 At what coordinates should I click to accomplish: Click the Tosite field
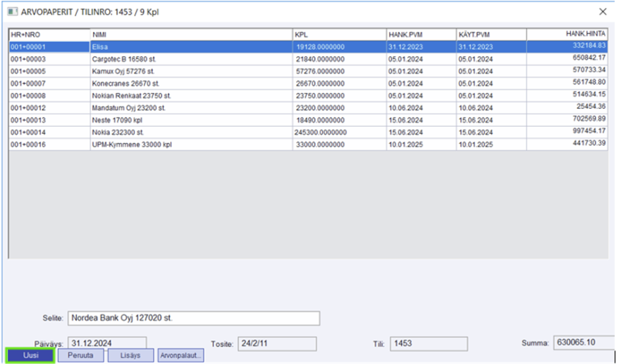click(277, 343)
